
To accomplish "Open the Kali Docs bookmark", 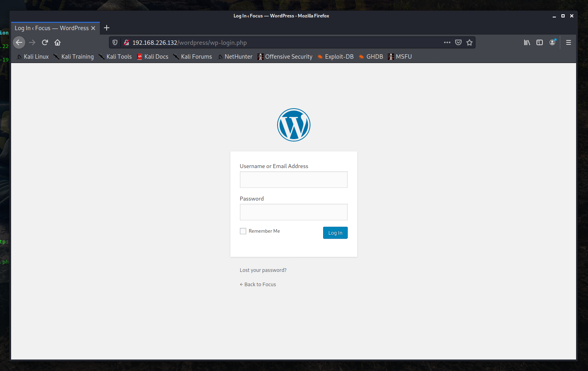I will (153, 57).
